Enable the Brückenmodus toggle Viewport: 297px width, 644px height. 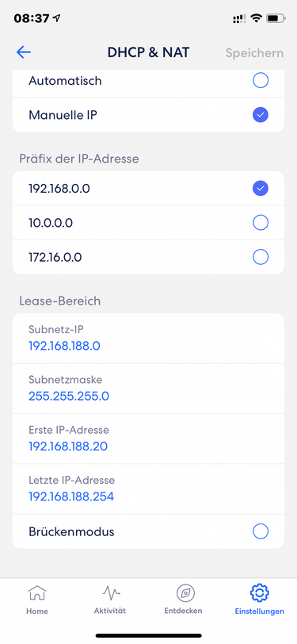pos(261,531)
